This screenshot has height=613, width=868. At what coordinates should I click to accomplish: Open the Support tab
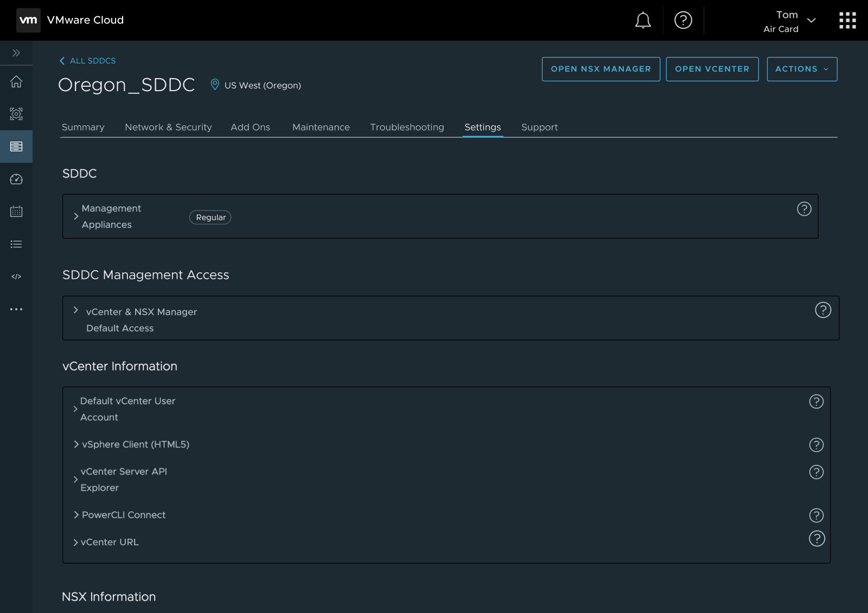(x=539, y=127)
